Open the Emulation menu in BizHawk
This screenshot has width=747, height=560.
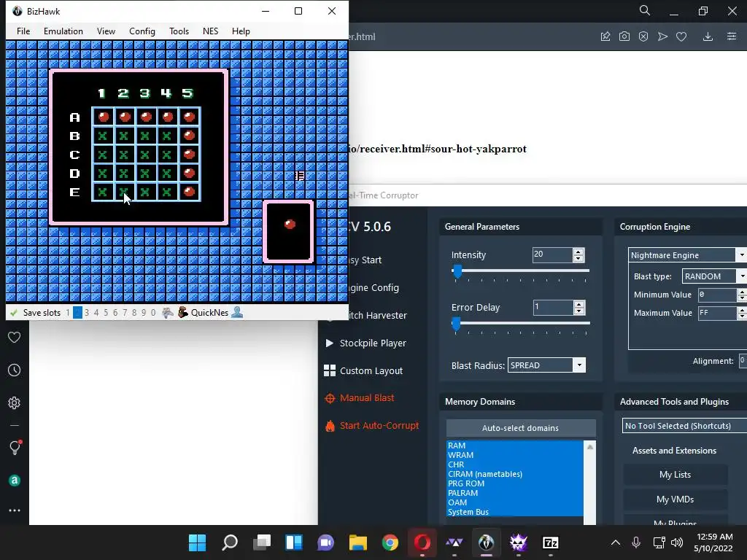[63, 31]
